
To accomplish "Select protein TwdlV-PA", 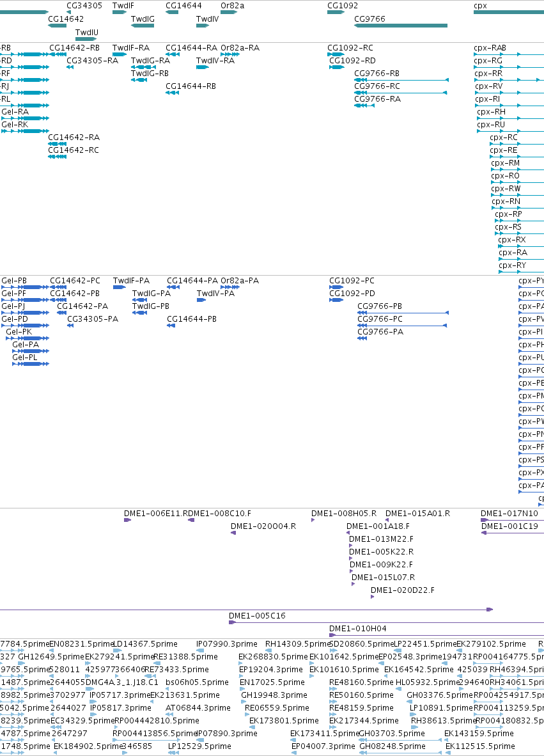I will coord(215,294).
